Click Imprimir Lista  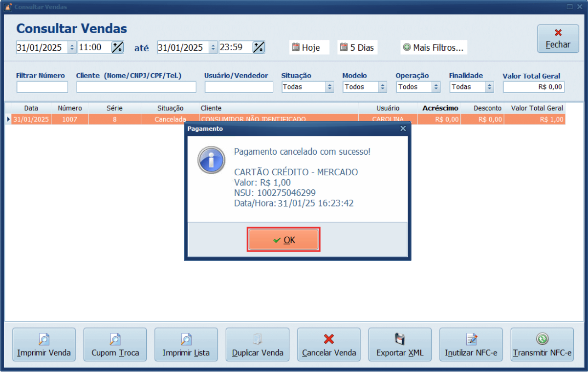186,345
